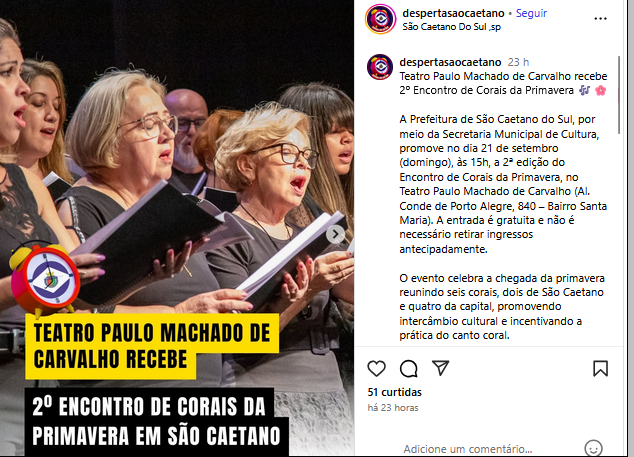The height and width of the screenshot is (457, 634).
Task: Open comments via speech bubble icon
Action: [x=408, y=368]
